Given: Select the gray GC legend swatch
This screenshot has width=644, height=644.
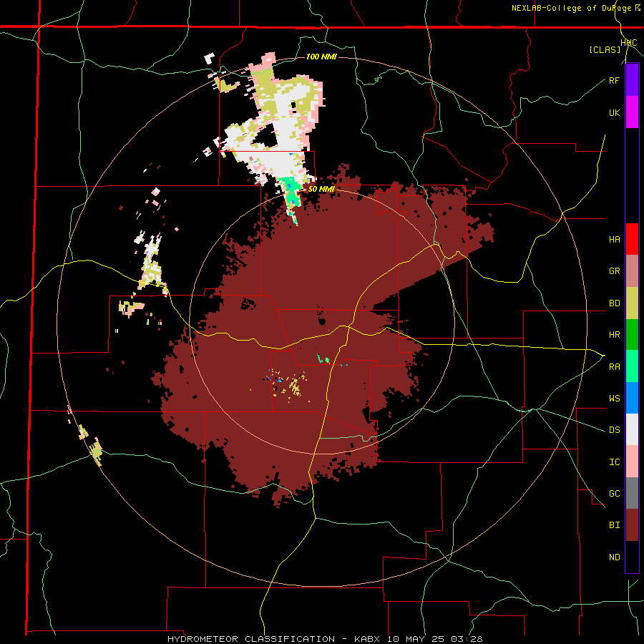Looking at the screenshot, I should point(632,494).
